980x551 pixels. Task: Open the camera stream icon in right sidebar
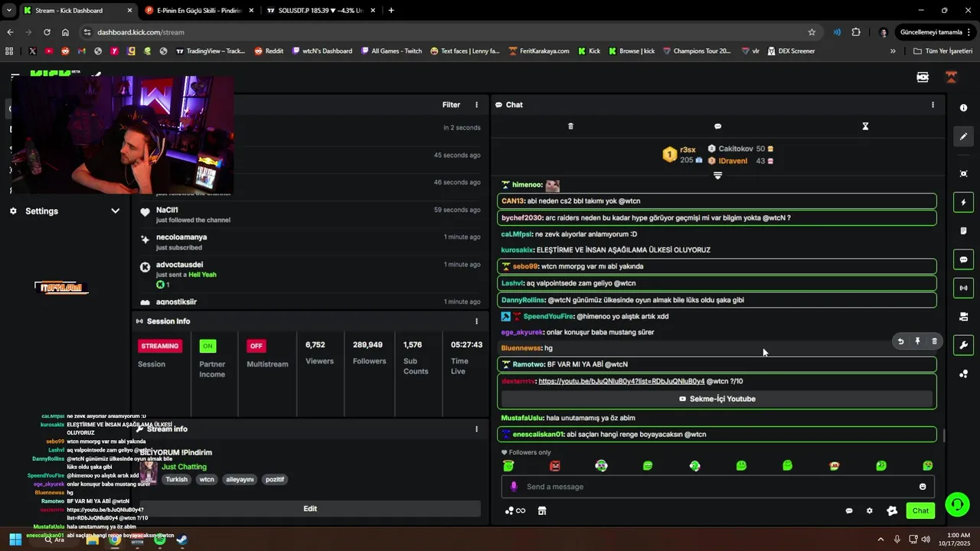pyautogui.click(x=963, y=316)
